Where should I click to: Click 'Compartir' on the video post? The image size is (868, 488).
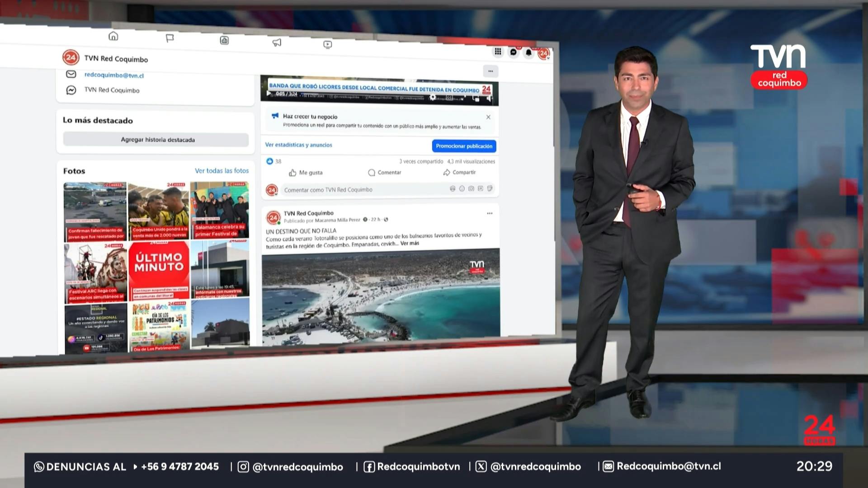pyautogui.click(x=459, y=173)
